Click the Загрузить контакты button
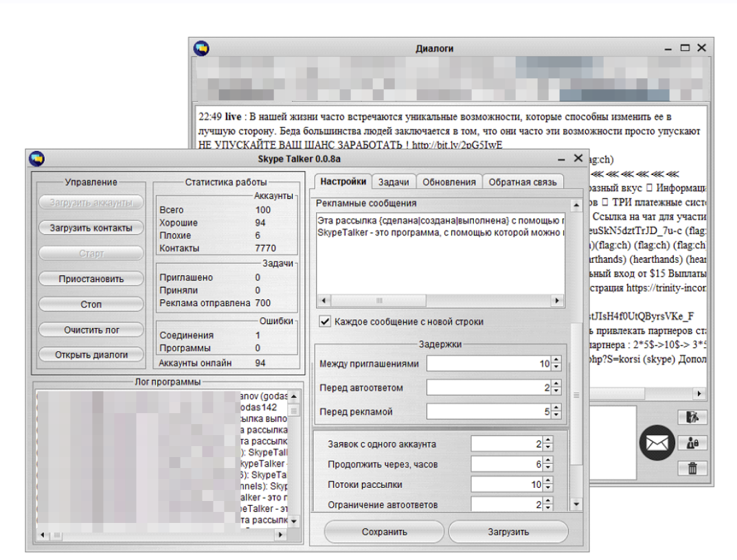The image size is (737, 560). (91, 228)
